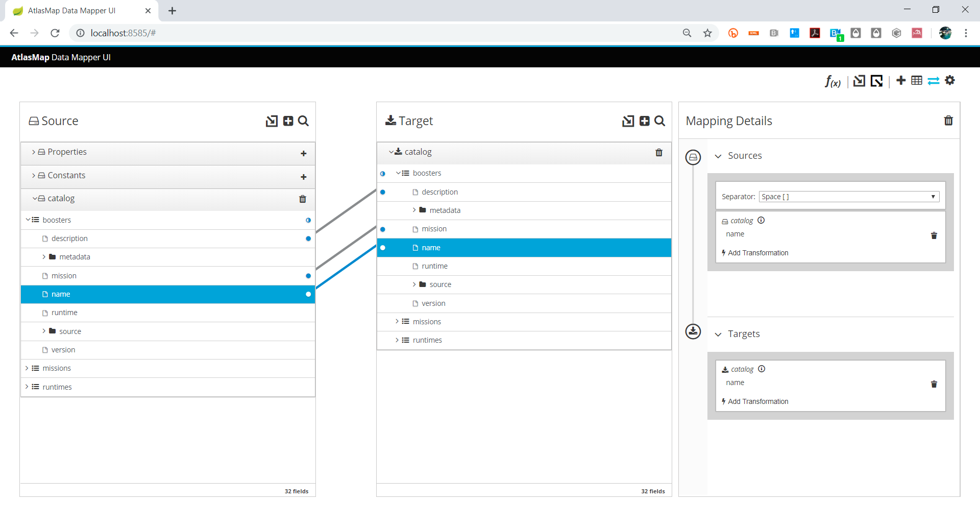Collapse the Sources section in Mapping Details

pos(719,156)
